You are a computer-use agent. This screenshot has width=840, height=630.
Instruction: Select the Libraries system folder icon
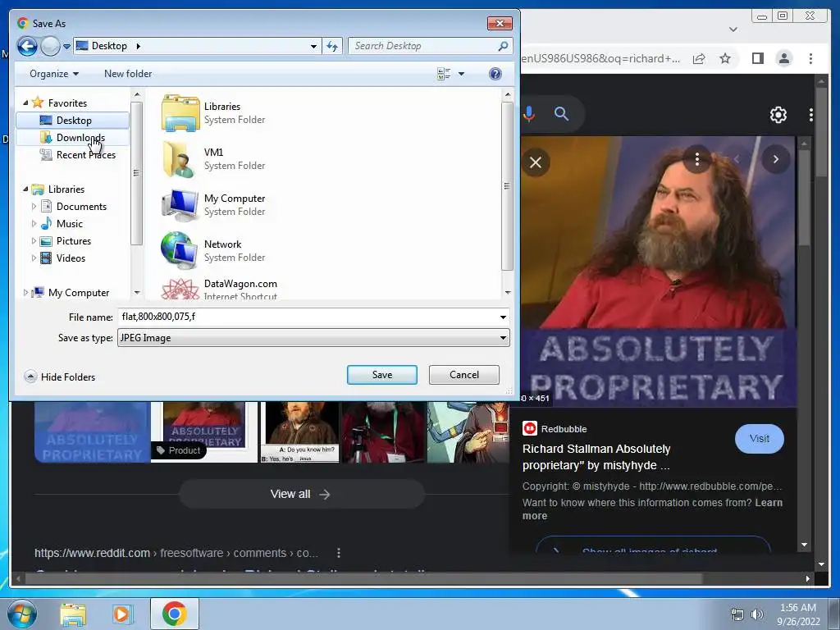coord(180,113)
